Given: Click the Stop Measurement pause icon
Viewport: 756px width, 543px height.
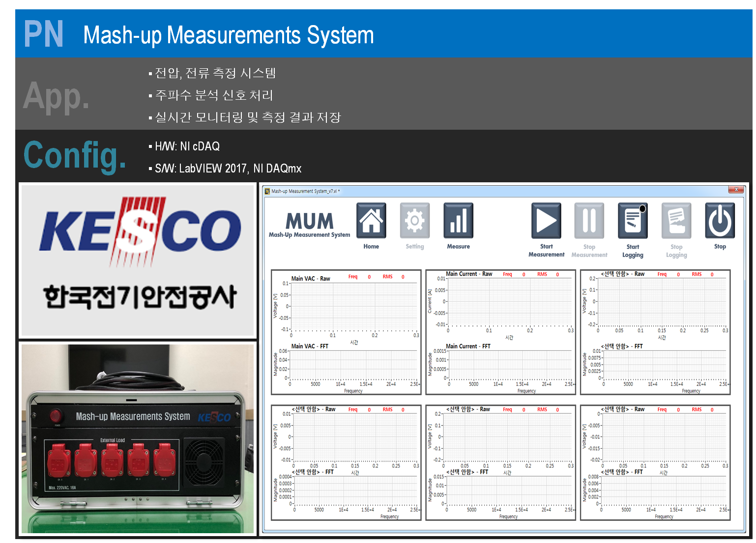Looking at the screenshot, I should [x=589, y=221].
